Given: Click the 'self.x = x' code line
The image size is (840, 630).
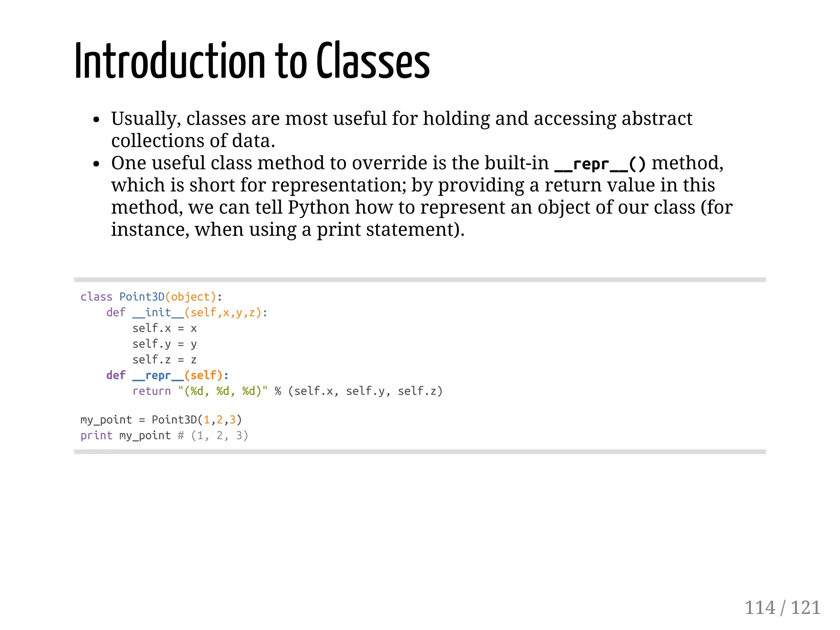Looking at the screenshot, I should [164, 328].
